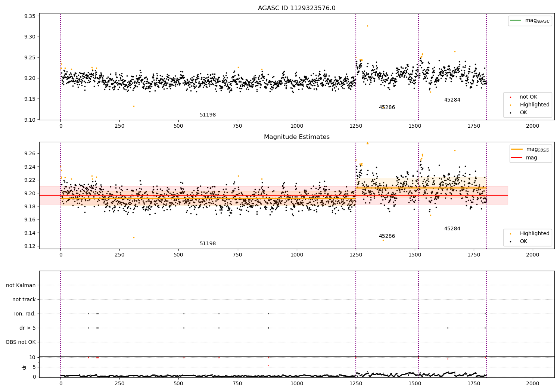Image resolution: width=560 pixels, height=392 pixels.
Task: Click the 'OBS not OK' axis label
Action: pyautogui.click(x=21, y=342)
